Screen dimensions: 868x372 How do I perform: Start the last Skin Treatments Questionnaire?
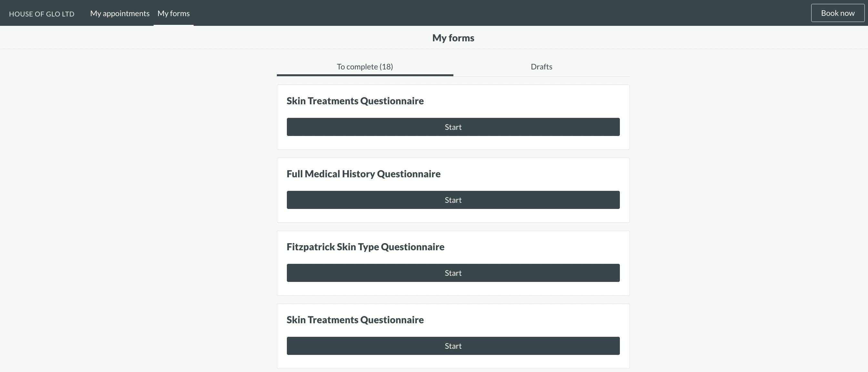pos(453,346)
